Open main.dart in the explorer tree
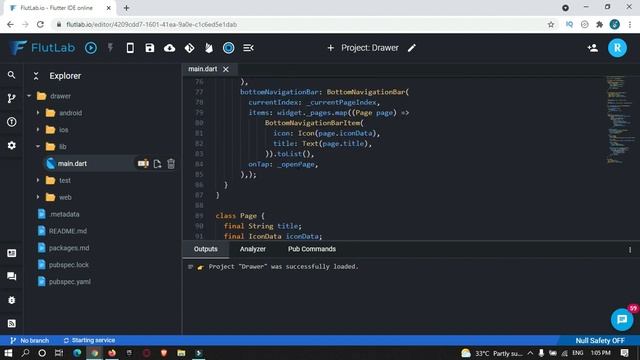640x360 pixels. 72,163
